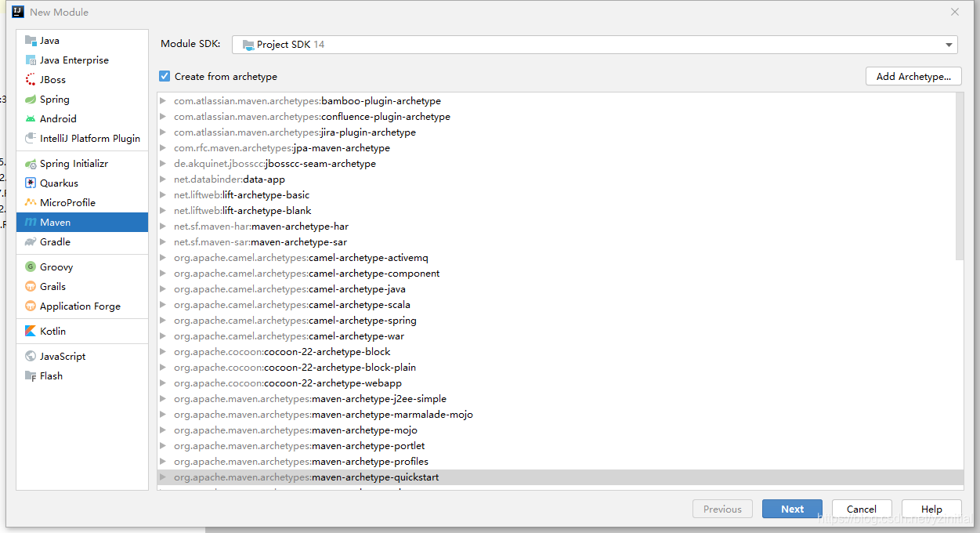Select camel-archetype-component row
Screen dimensions: 980x533
[556, 274]
